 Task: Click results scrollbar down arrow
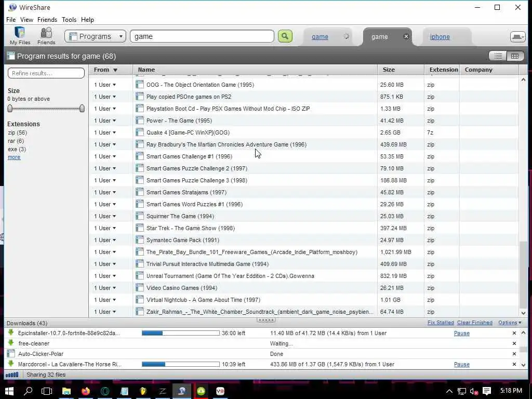(x=523, y=313)
